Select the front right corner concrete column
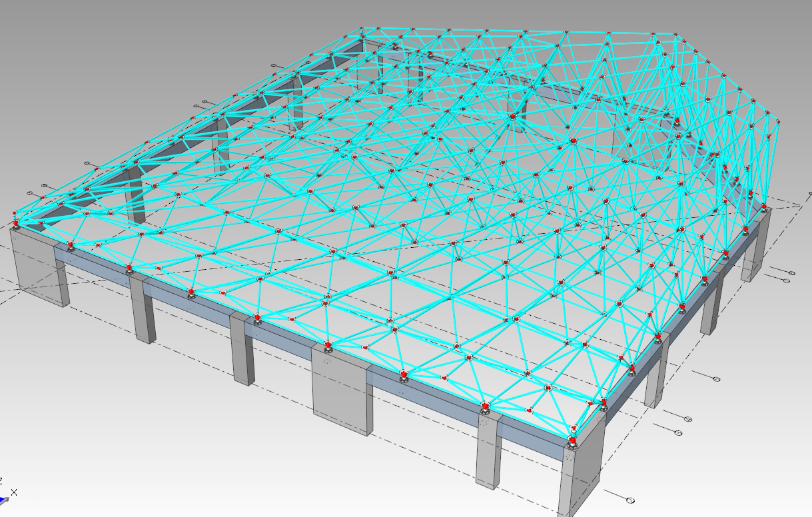 pyautogui.click(x=580, y=476)
